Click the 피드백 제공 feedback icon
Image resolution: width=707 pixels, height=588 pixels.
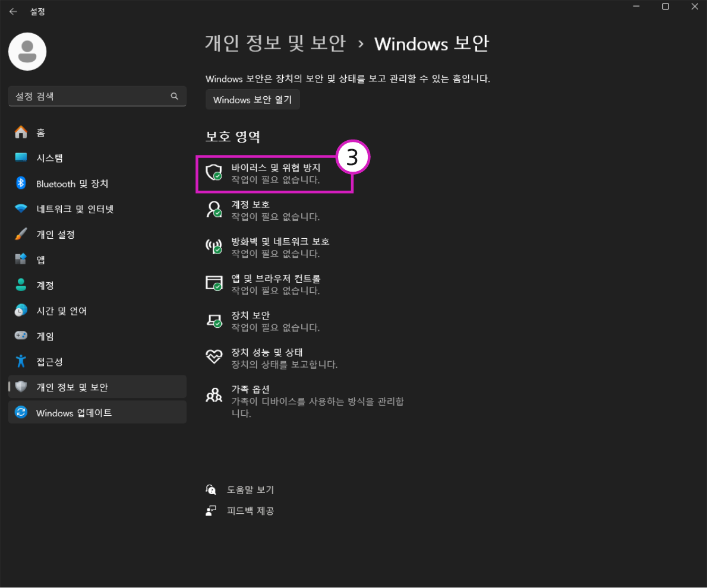coord(210,511)
